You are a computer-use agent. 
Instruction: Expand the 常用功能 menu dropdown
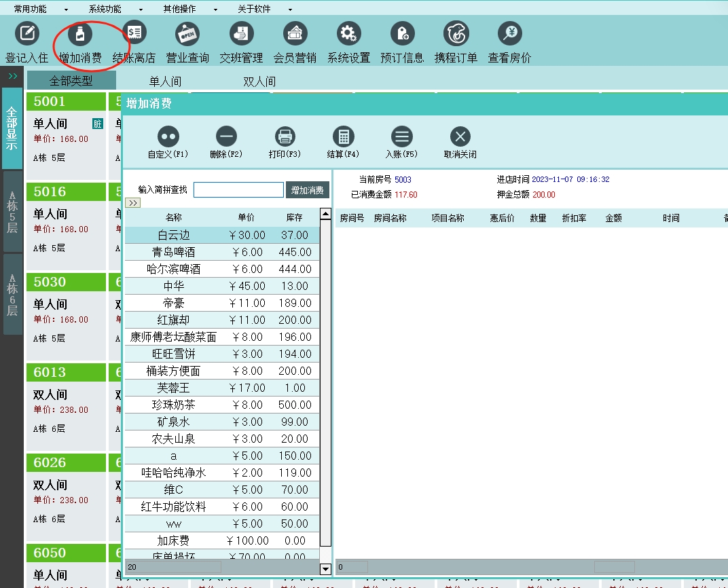point(41,10)
